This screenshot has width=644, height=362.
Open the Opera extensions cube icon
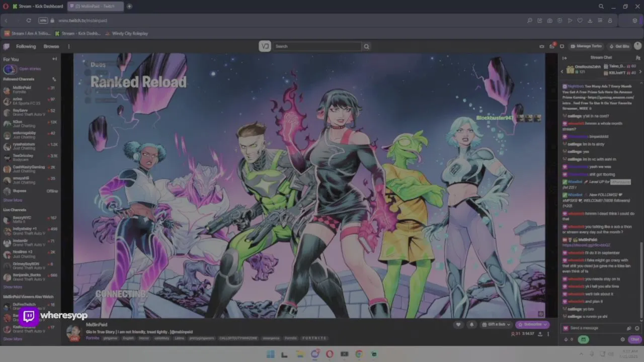[635, 21]
